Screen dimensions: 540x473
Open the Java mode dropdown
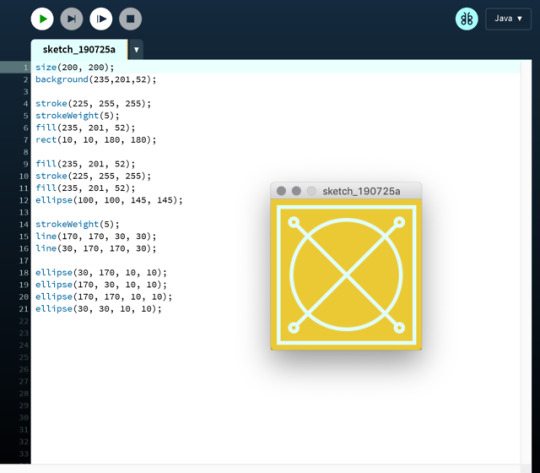coord(508,19)
